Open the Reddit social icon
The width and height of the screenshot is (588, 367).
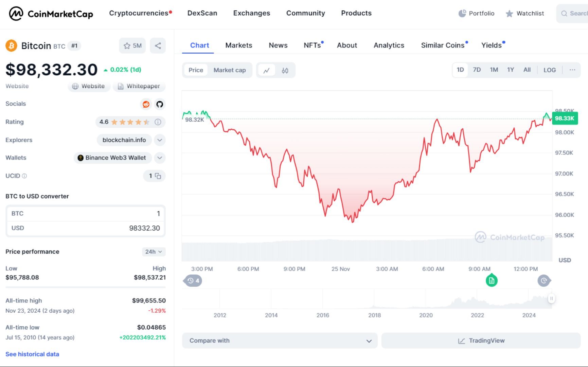point(146,105)
